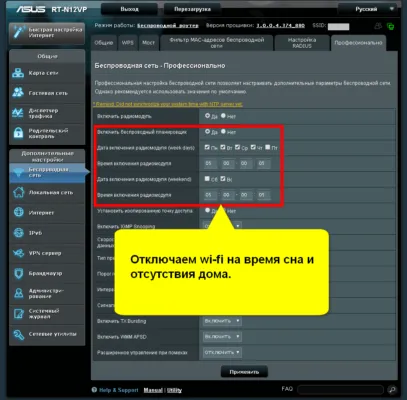Open the IGMP Snooping dropdown
407x400 pixels.
(222, 226)
